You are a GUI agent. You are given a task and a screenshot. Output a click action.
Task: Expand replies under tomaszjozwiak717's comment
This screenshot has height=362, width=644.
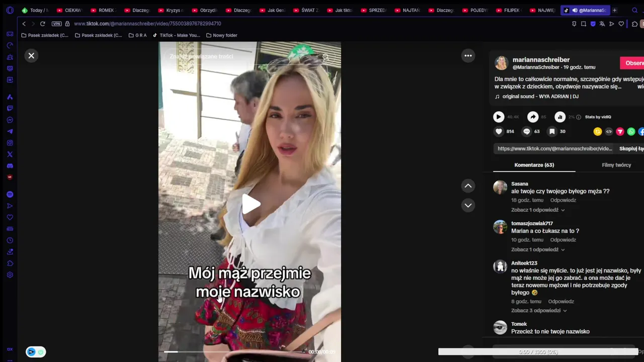point(538,250)
